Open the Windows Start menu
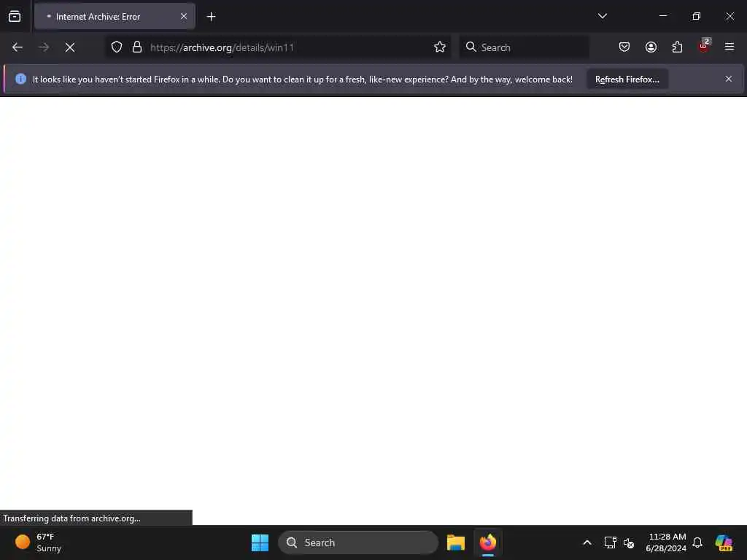 point(260,542)
